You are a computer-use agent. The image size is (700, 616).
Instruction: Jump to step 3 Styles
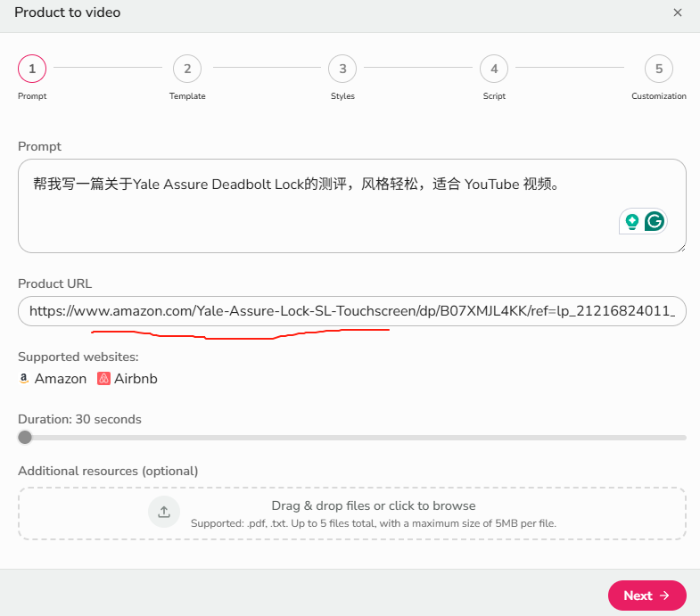[x=342, y=69]
